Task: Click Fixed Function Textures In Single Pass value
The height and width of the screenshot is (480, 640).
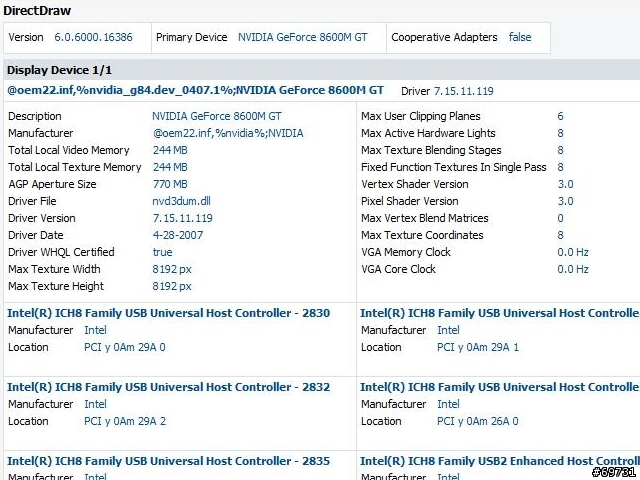Action: [x=560, y=167]
